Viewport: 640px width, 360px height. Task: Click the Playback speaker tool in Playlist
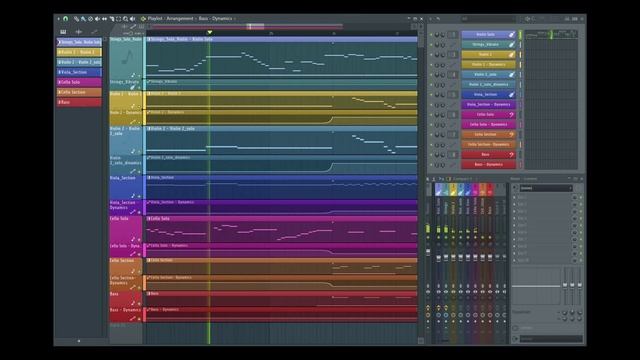133,19
